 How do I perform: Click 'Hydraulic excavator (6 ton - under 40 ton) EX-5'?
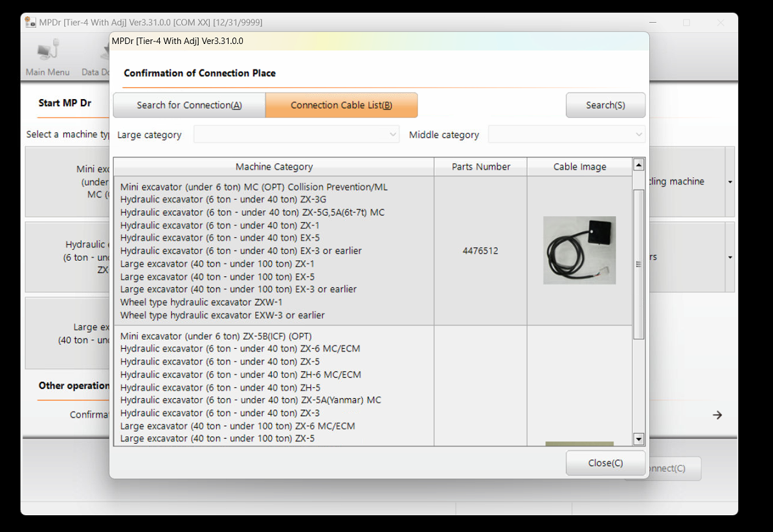(220, 238)
